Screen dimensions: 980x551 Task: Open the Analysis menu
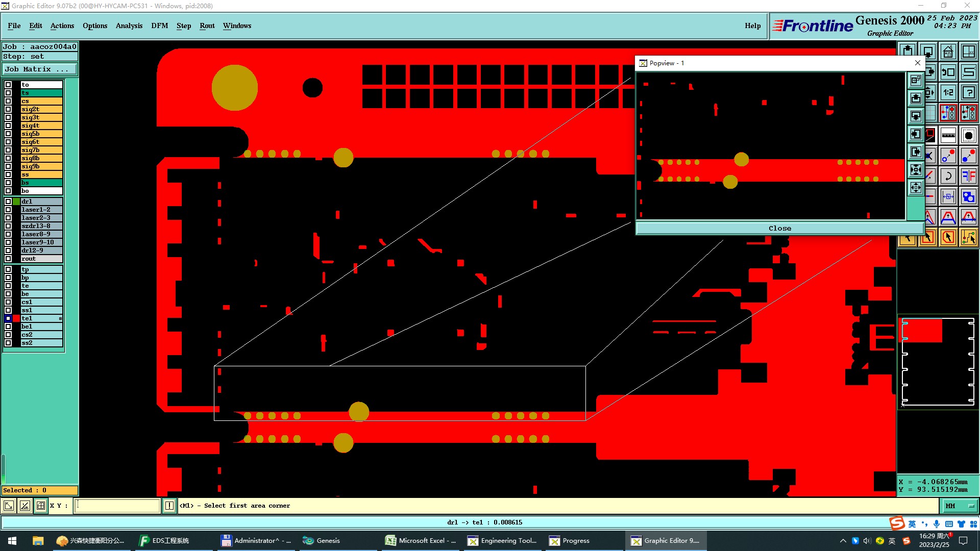(x=129, y=26)
